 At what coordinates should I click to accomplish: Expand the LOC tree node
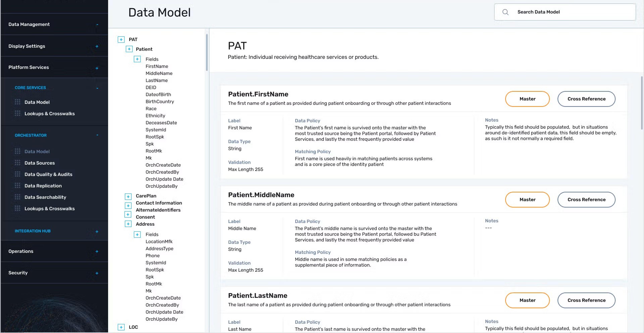point(121,327)
